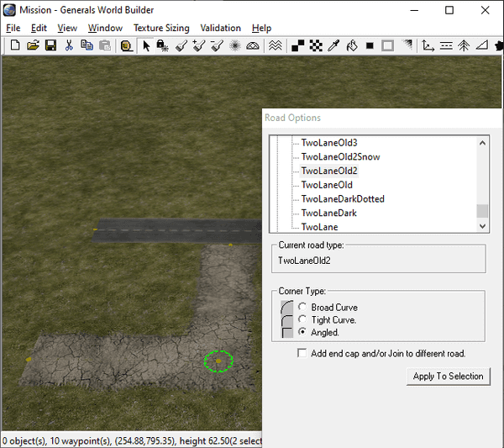This screenshot has width=504, height=448.
Task: Copy selection with the Copy icon
Action: pos(87,45)
